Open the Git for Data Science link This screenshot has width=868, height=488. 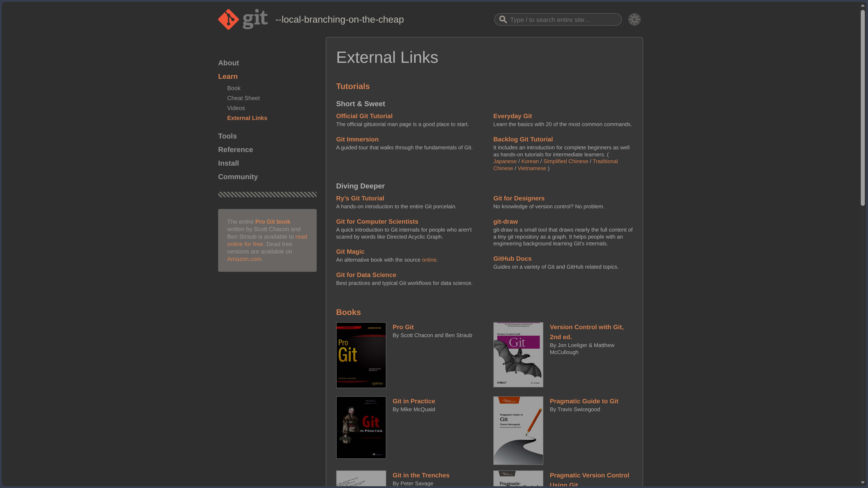click(x=366, y=275)
